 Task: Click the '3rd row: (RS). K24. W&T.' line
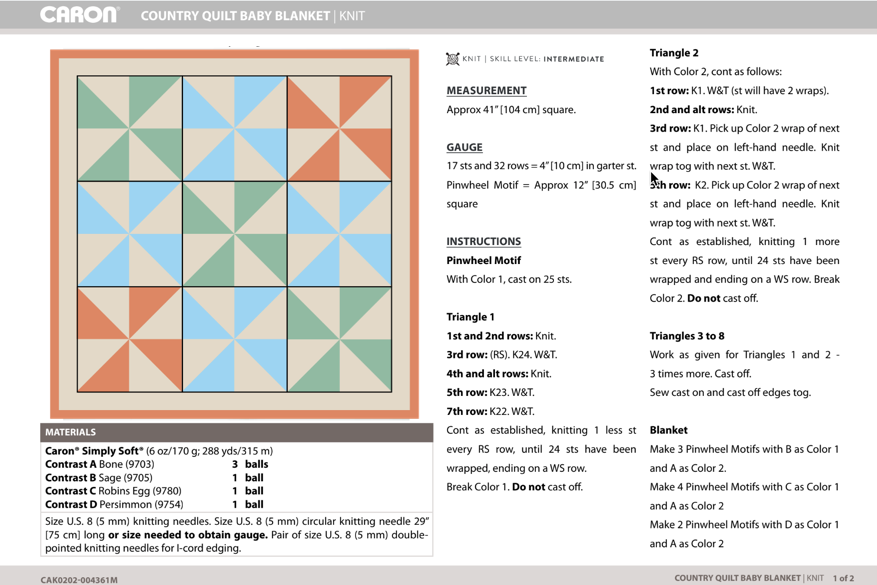coord(501,355)
